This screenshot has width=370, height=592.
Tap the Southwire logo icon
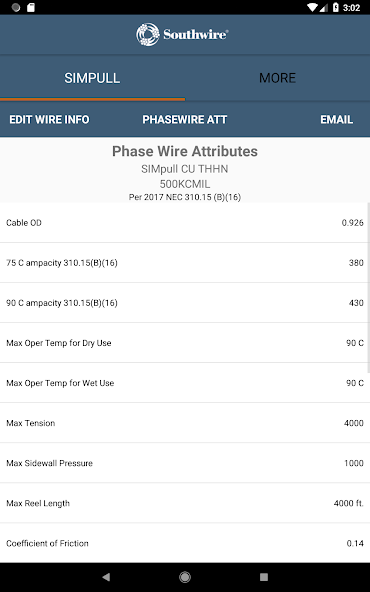click(148, 34)
